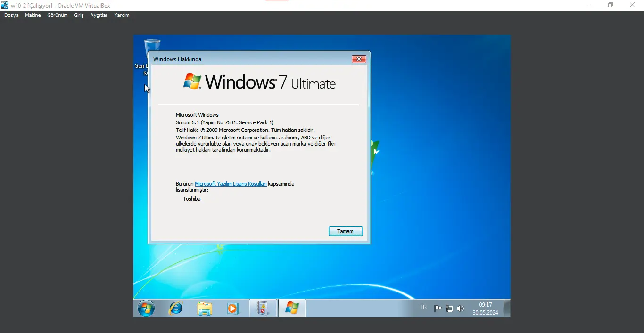The width and height of the screenshot is (644, 333).
Task: Open the volume speaker tray icon
Action: 461,309
